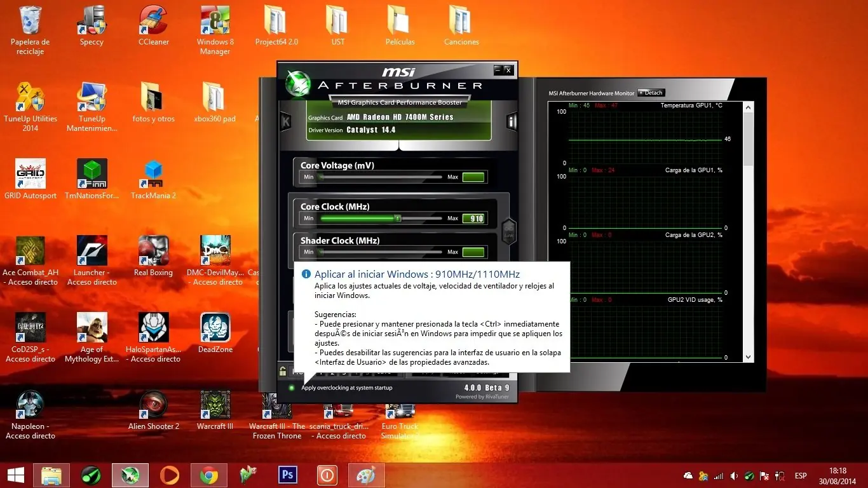
Task: Select the TuneUp Utilities 2014 shortcut
Action: (31, 107)
